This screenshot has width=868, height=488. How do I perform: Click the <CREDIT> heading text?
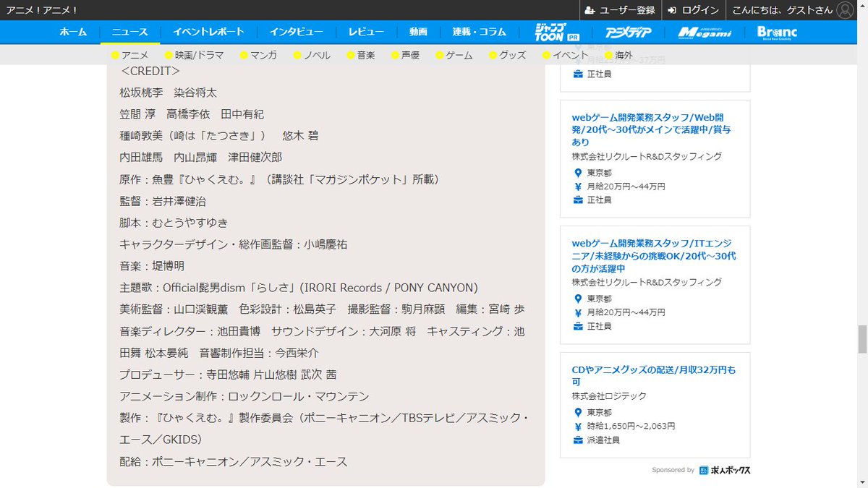click(150, 71)
